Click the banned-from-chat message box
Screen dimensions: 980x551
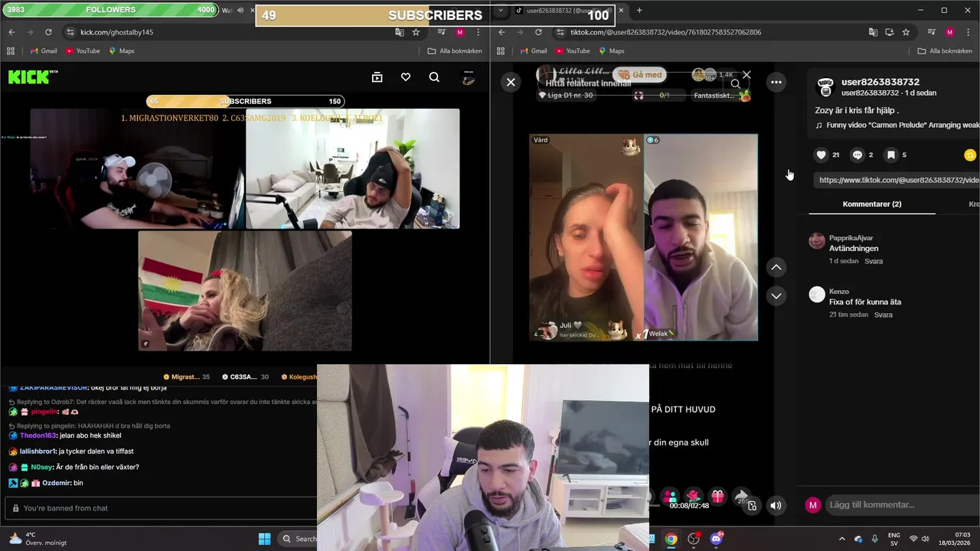(x=161, y=508)
